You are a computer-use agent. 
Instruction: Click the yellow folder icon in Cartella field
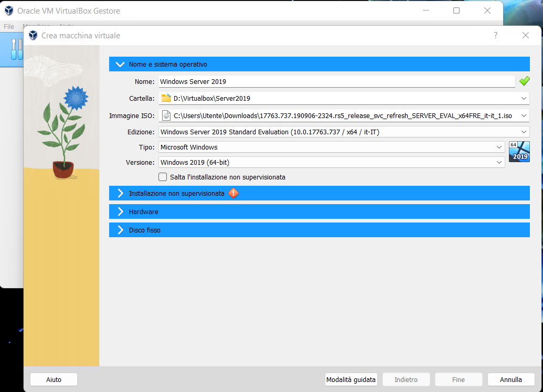pos(166,98)
